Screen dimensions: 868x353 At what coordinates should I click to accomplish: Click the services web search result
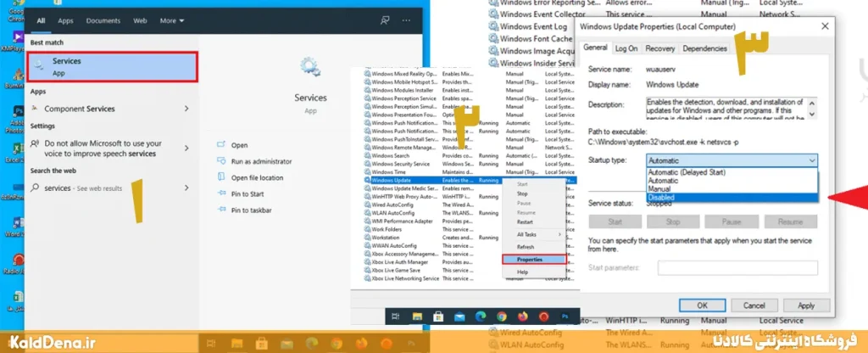tap(83, 188)
